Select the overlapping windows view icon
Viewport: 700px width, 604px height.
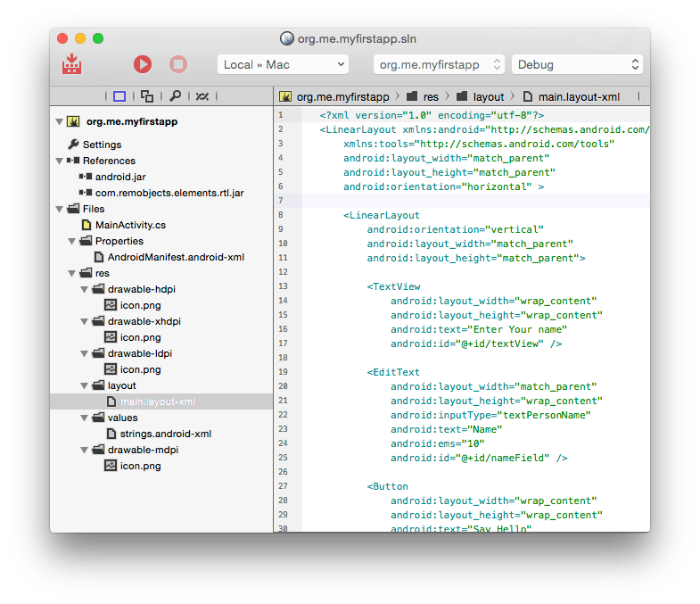[147, 96]
